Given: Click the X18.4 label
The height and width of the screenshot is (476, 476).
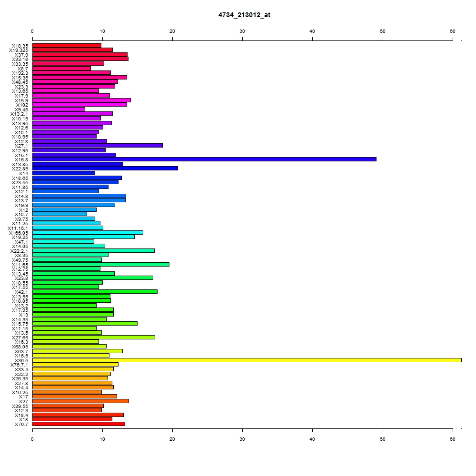Looking at the screenshot, I should pos(21,415).
